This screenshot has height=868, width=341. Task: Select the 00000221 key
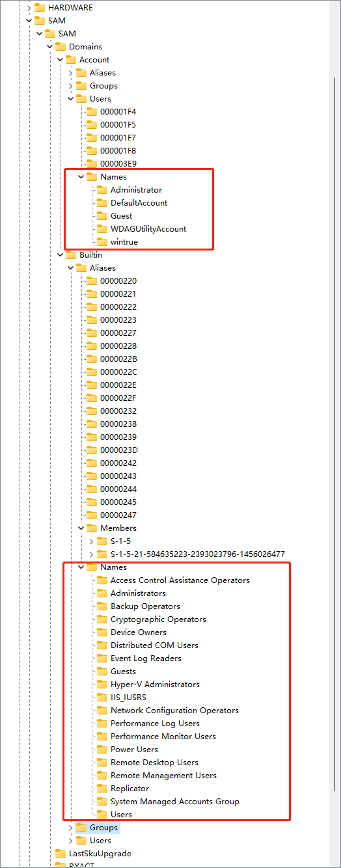[x=118, y=294]
